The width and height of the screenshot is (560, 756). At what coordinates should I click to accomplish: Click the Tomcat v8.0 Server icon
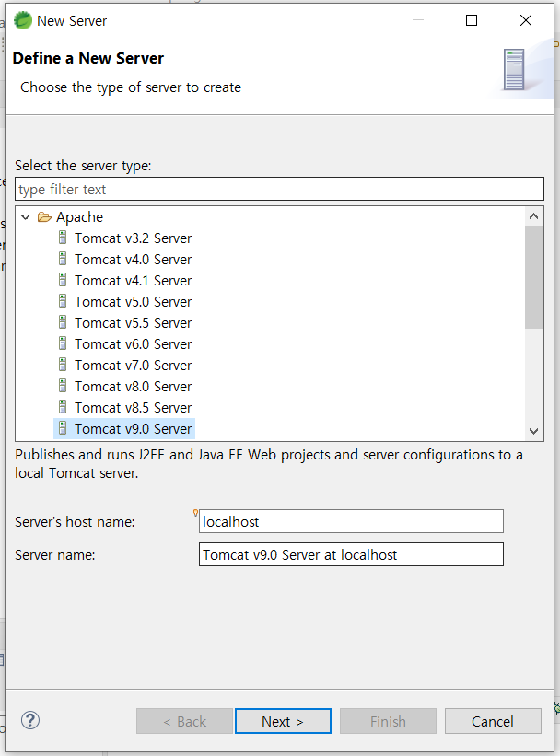[63, 386]
